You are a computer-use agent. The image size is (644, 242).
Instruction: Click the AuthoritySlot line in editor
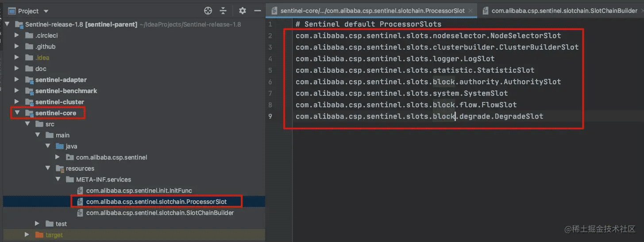point(428,82)
